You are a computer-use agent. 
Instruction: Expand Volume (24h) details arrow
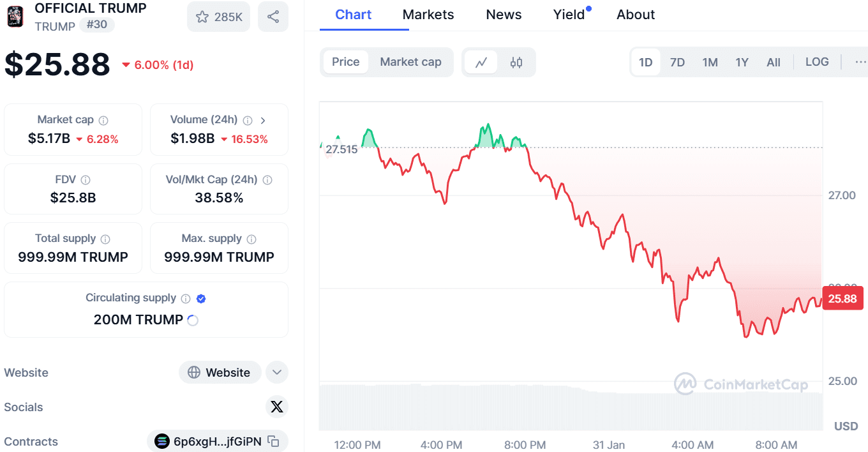[x=263, y=119]
